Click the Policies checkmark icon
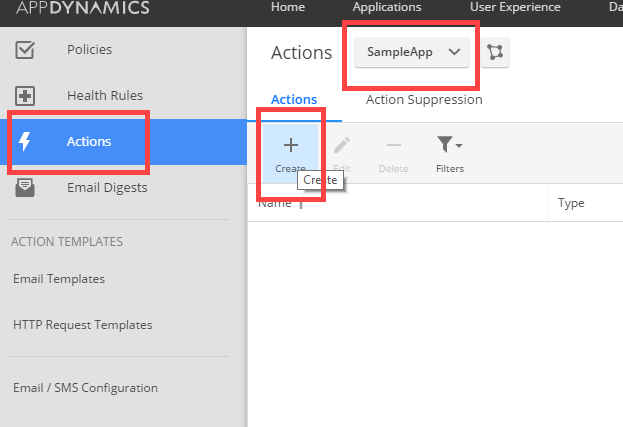This screenshot has width=623, height=427. pos(26,50)
